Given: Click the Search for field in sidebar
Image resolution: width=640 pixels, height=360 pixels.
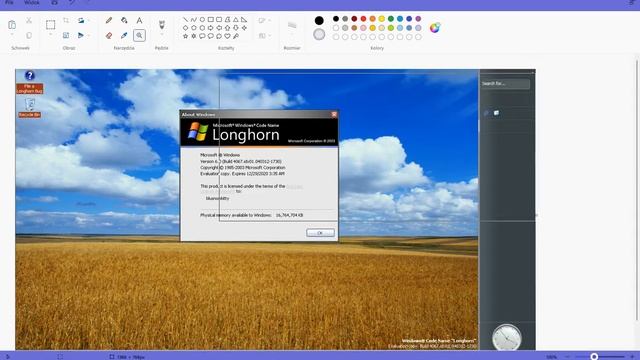Looking at the screenshot, I should [505, 84].
